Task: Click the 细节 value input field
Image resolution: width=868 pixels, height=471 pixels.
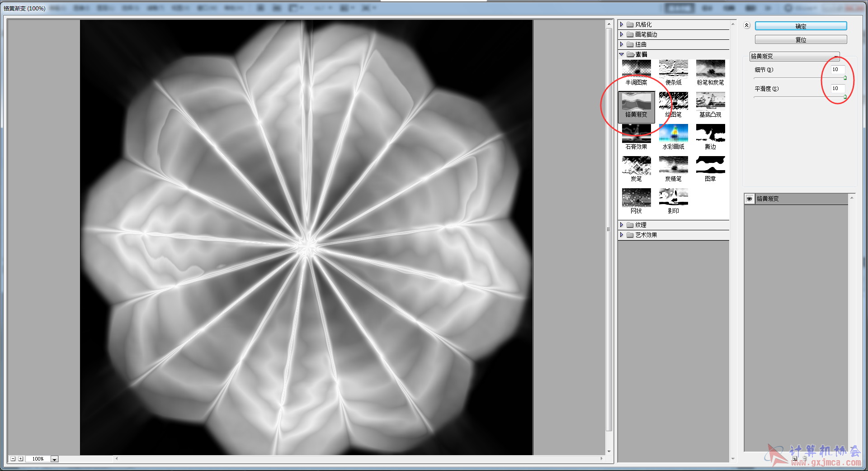Action: point(837,70)
